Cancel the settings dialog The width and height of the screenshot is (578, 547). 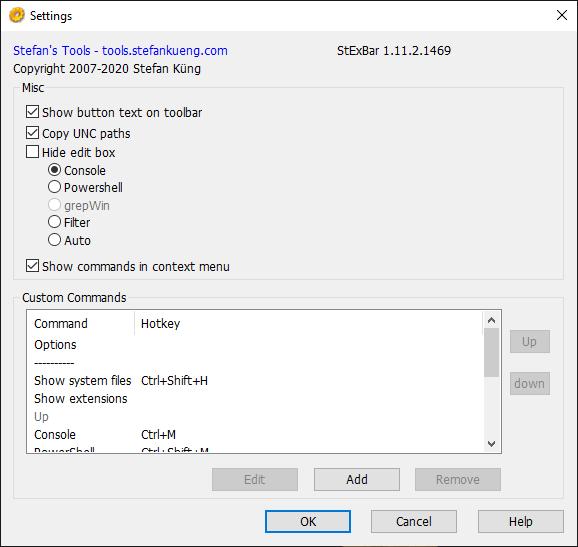[x=414, y=522]
